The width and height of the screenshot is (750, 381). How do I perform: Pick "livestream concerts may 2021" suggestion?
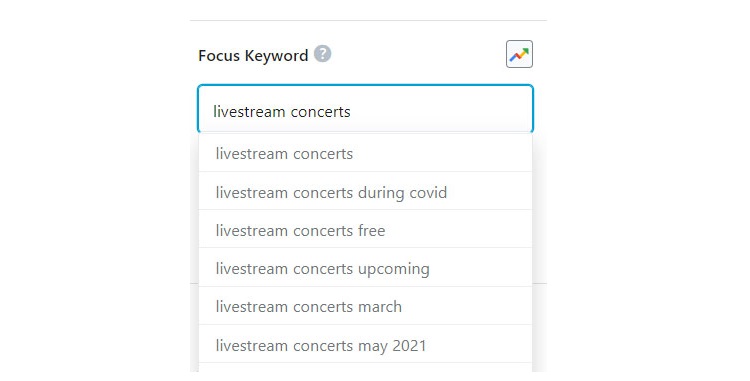pyautogui.click(x=365, y=344)
